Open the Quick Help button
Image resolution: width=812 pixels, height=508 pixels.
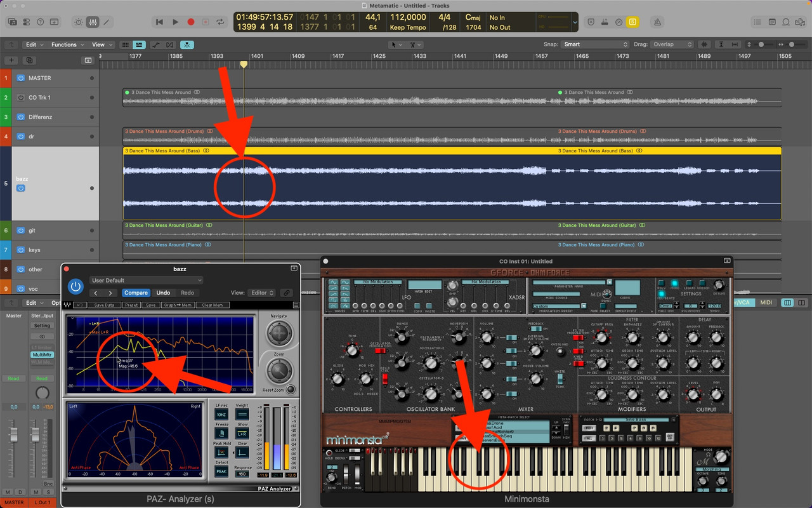click(40, 22)
